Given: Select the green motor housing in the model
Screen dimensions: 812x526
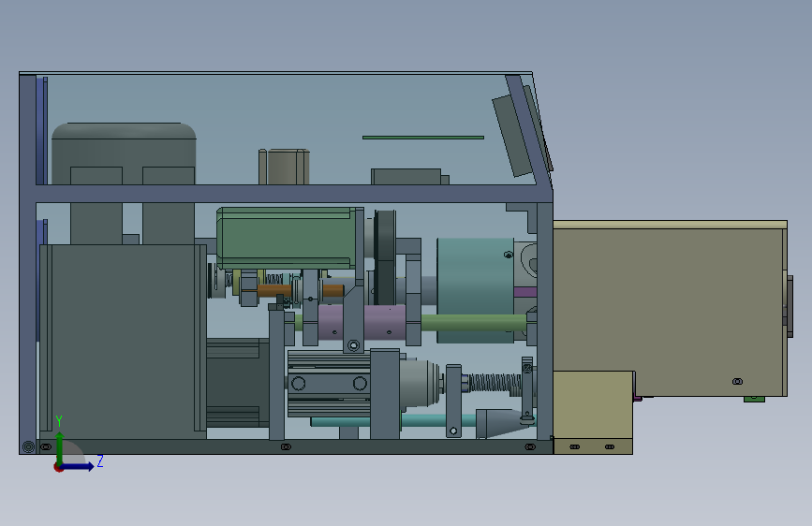Looking at the screenshot, I should (286, 238).
